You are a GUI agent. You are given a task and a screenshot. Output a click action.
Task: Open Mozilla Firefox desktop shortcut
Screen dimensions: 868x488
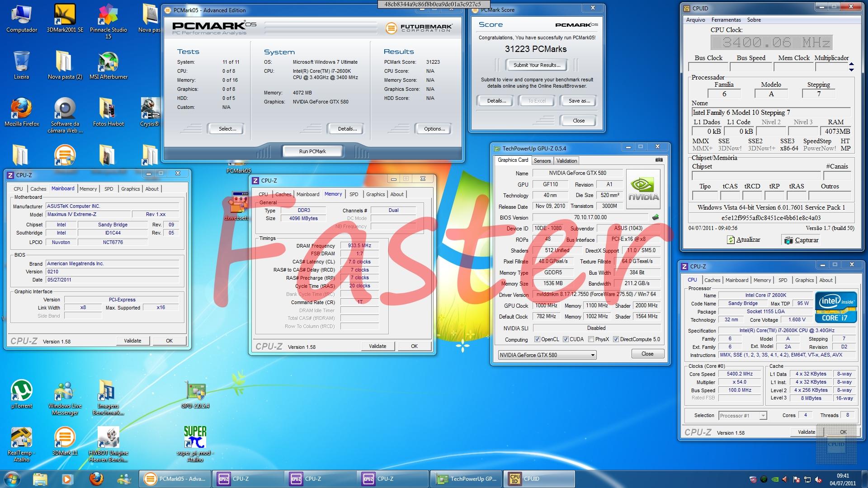tap(22, 112)
